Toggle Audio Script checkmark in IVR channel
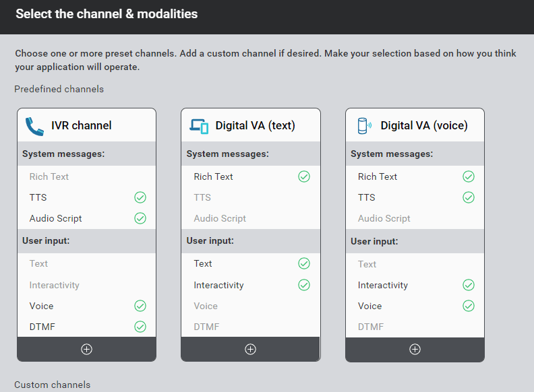Image resolution: width=534 pixels, height=392 pixels. click(x=140, y=218)
